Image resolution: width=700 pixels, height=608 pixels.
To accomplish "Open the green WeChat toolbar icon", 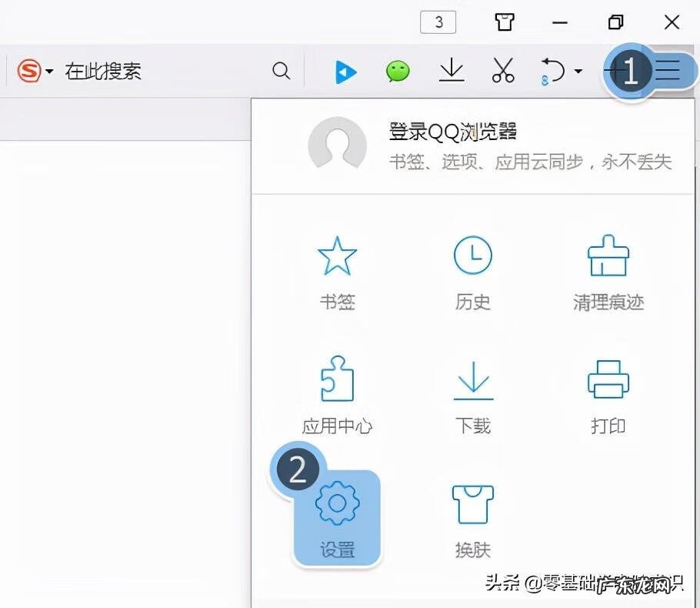I will [398, 72].
